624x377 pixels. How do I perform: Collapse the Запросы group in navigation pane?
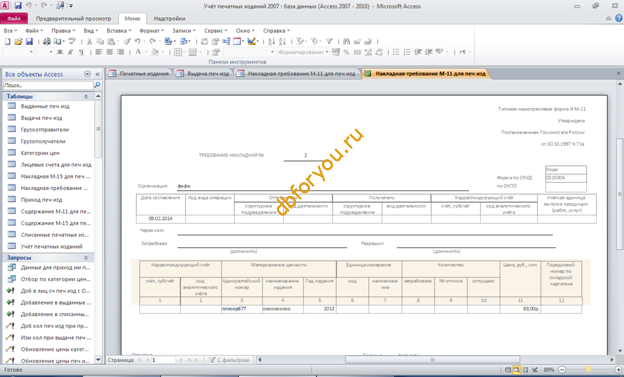pos(86,258)
